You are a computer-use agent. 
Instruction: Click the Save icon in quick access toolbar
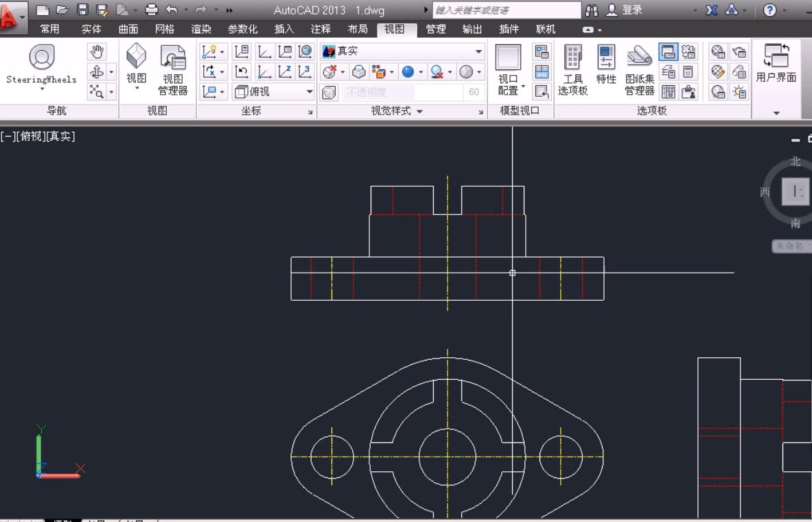tap(82, 10)
